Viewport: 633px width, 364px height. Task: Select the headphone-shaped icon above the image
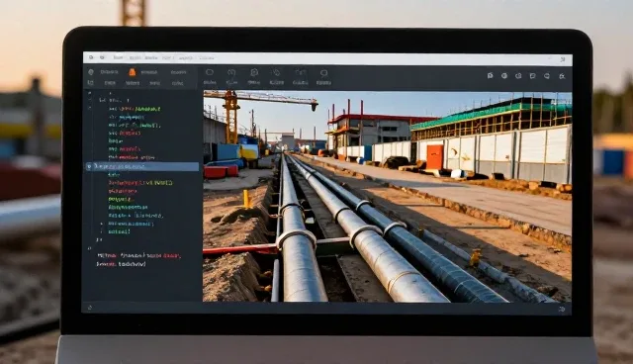[x=231, y=72]
